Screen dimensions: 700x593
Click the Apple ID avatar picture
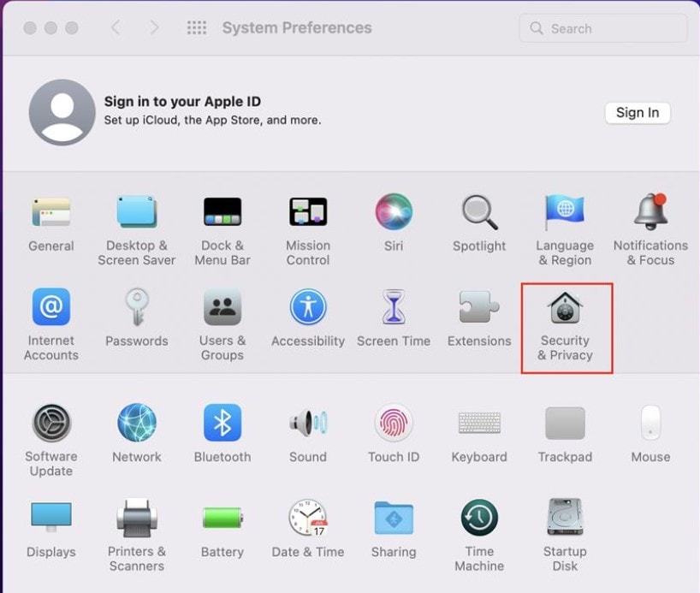click(62, 113)
